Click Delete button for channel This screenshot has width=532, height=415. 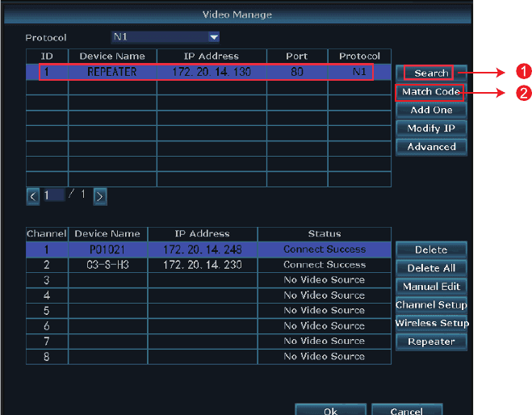coord(431,249)
